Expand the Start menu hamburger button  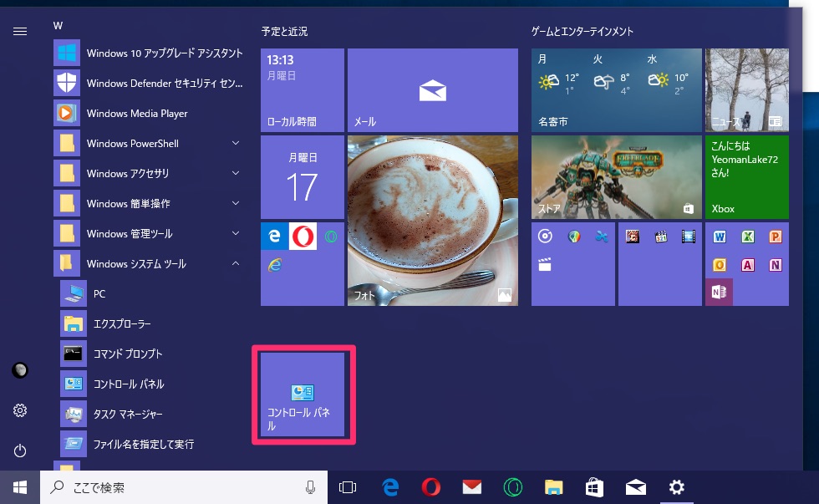[20, 31]
